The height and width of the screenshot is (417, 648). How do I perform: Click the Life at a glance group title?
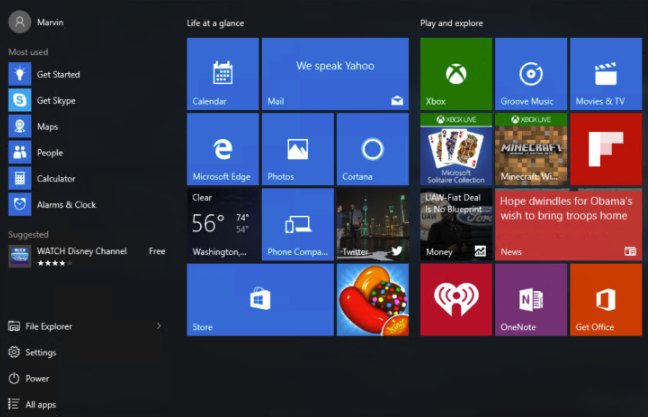coord(215,23)
